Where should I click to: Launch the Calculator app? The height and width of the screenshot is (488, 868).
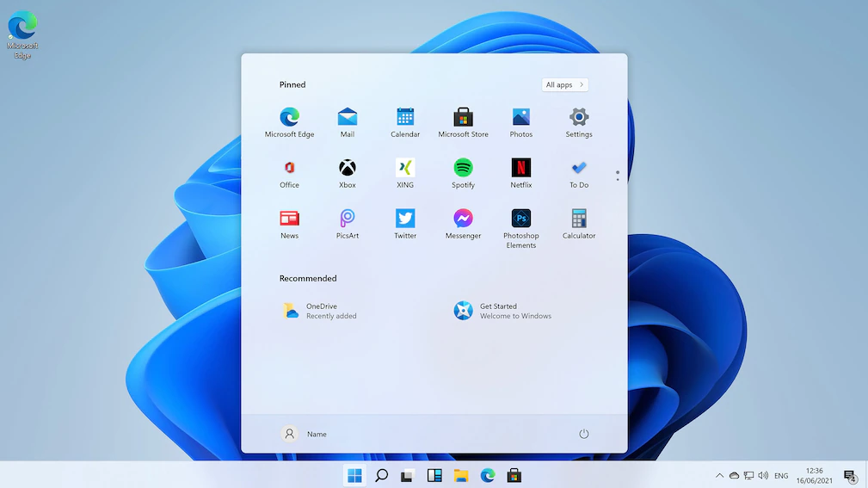[x=578, y=224]
